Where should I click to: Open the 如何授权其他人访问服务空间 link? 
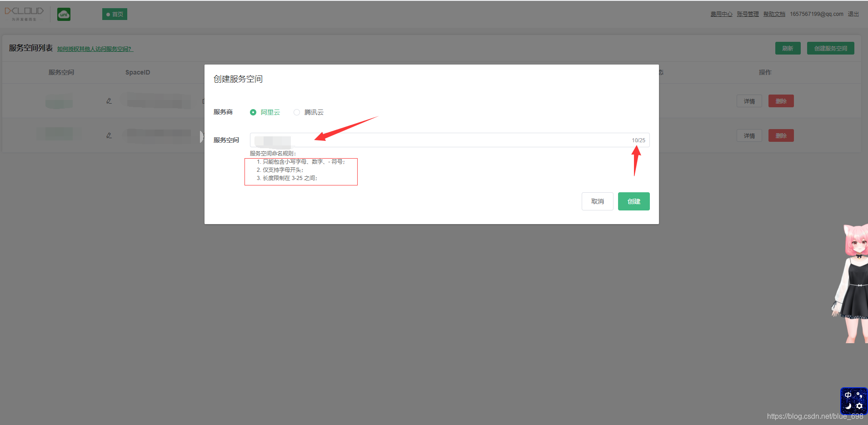[95, 49]
